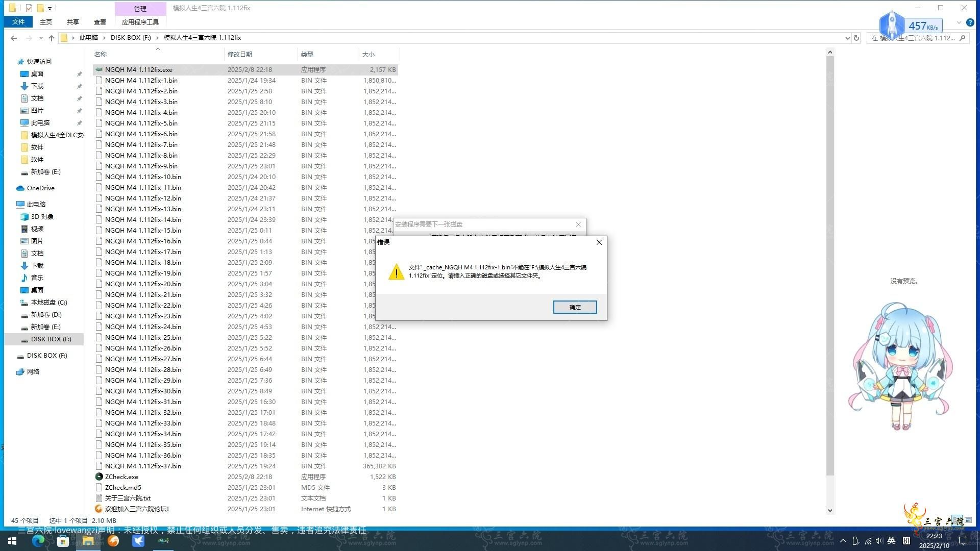Open 音乐 folder in sidebar
980x551 pixels.
coord(37,278)
